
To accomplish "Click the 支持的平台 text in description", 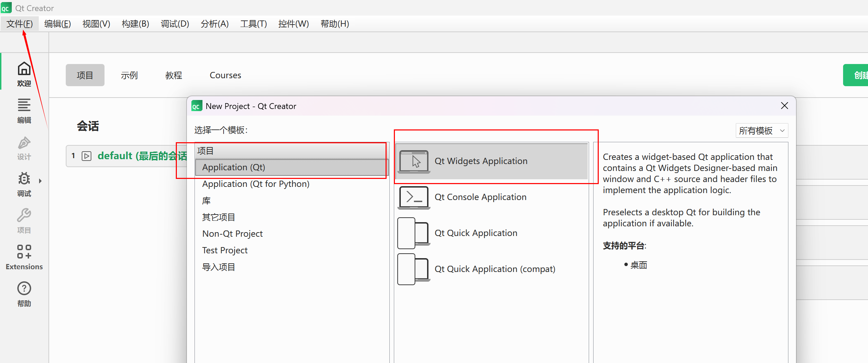I will click(x=624, y=246).
